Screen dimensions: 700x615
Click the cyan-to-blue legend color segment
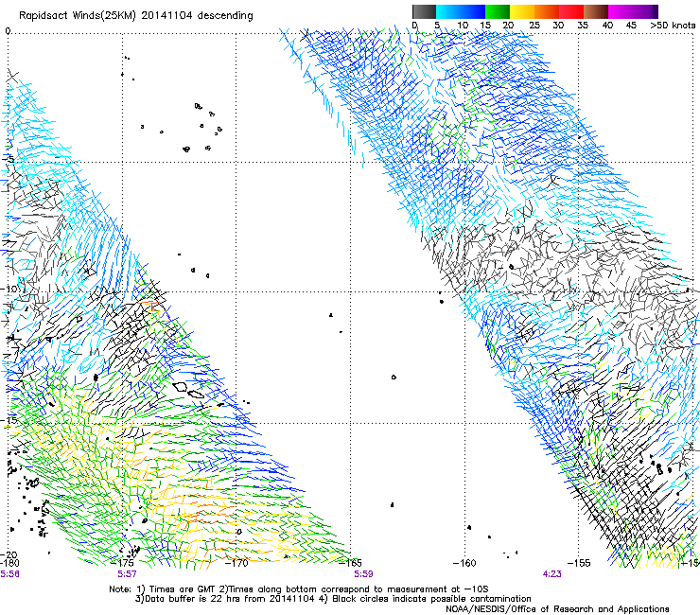[461, 11]
